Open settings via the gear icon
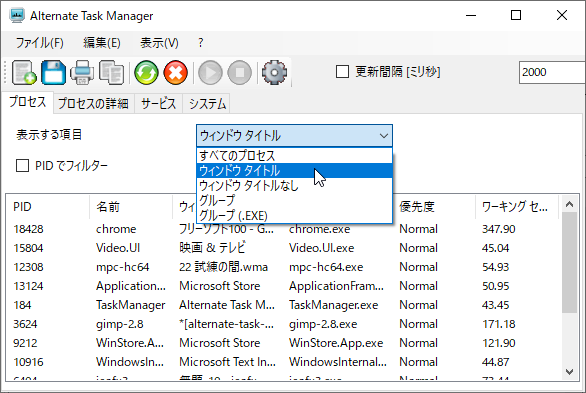586x393 pixels. click(x=275, y=72)
